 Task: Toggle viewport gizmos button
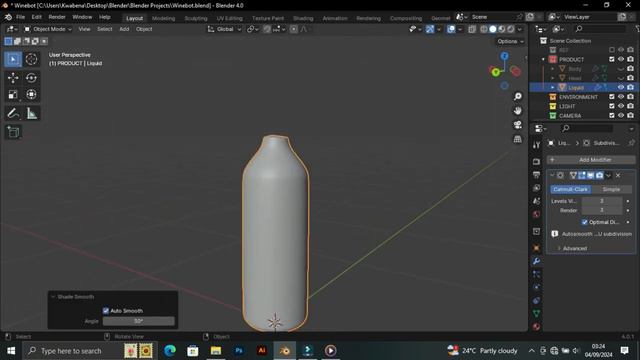point(430,29)
